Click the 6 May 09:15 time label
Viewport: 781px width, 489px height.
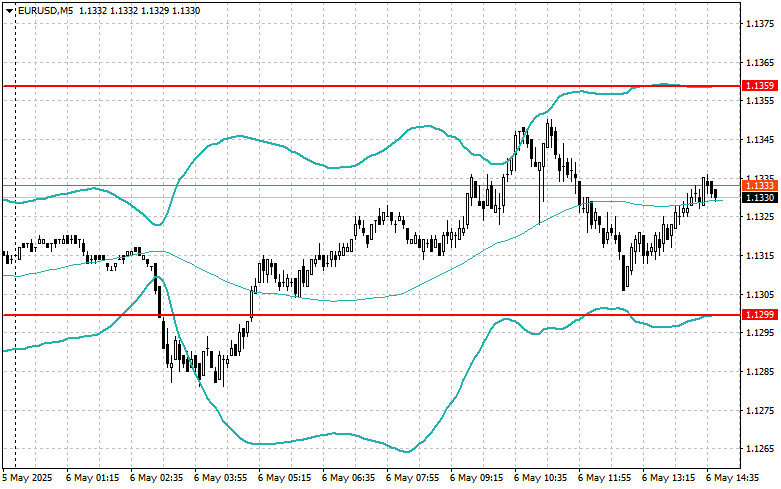pyautogui.click(x=477, y=478)
